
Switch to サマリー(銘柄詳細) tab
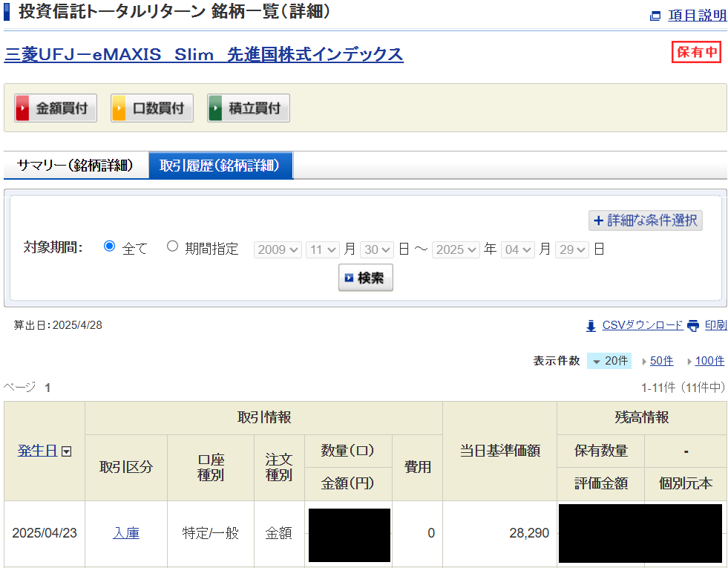coord(76,165)
